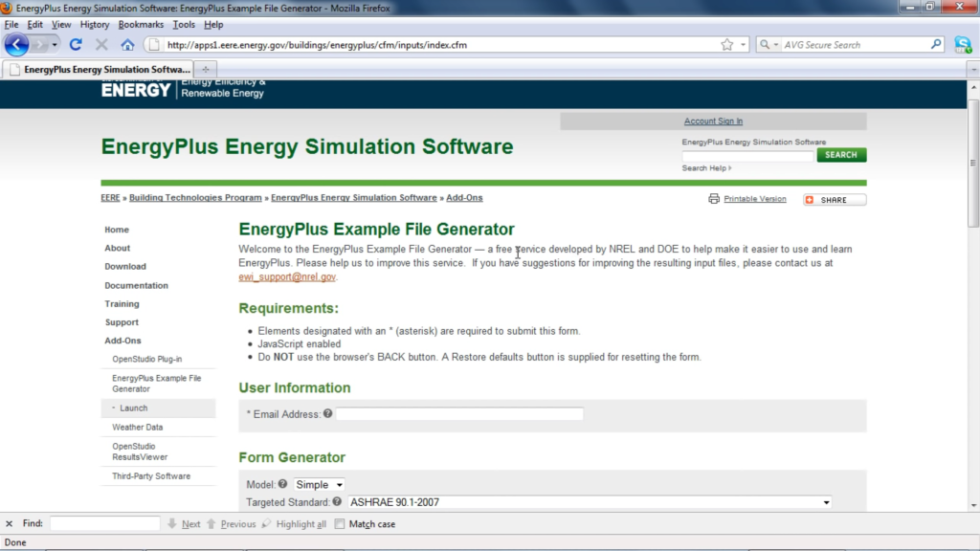Click the Stop loading icon

point(101,45)
